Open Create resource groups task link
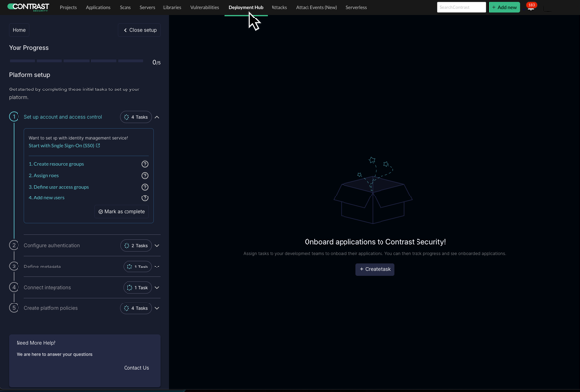Viewport: 580px width, 392px height. coord(56,164)
